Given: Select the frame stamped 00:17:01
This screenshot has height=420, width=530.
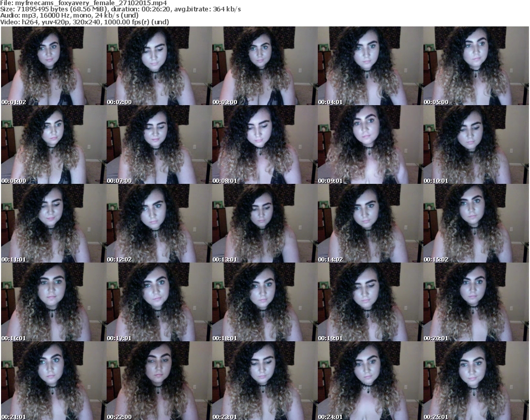Looking at the screenshot, I should (159, 302).
